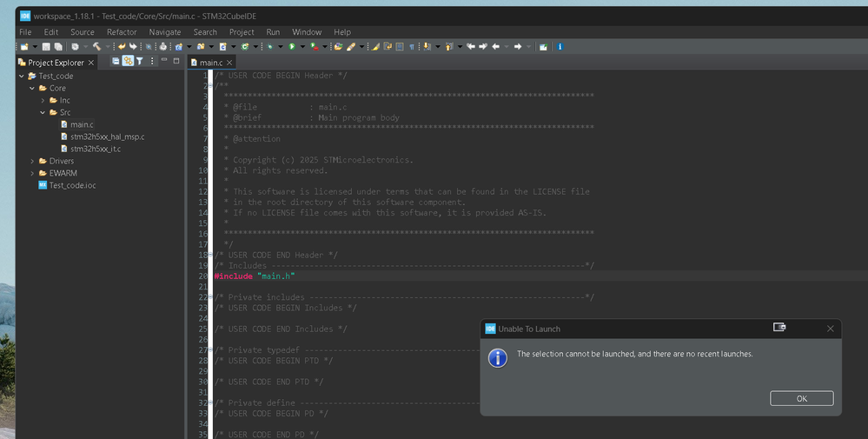Viewport: 868px width, 439px height.
Task: Open the Run button dropdown arrow
Action: click(302, 47)
